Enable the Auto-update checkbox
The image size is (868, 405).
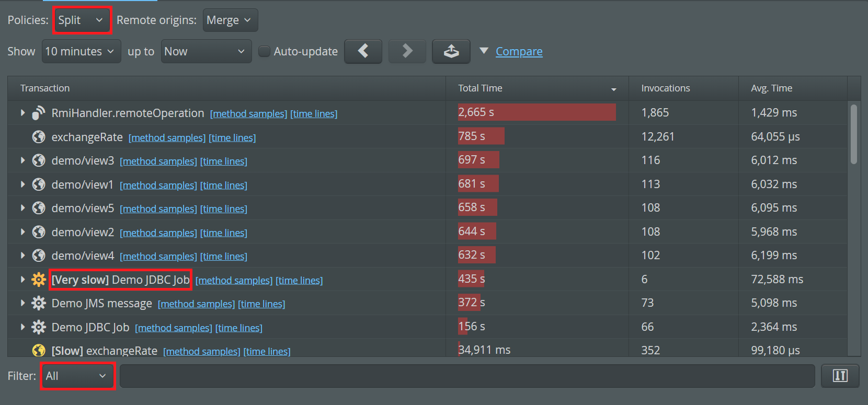(265, 51)
